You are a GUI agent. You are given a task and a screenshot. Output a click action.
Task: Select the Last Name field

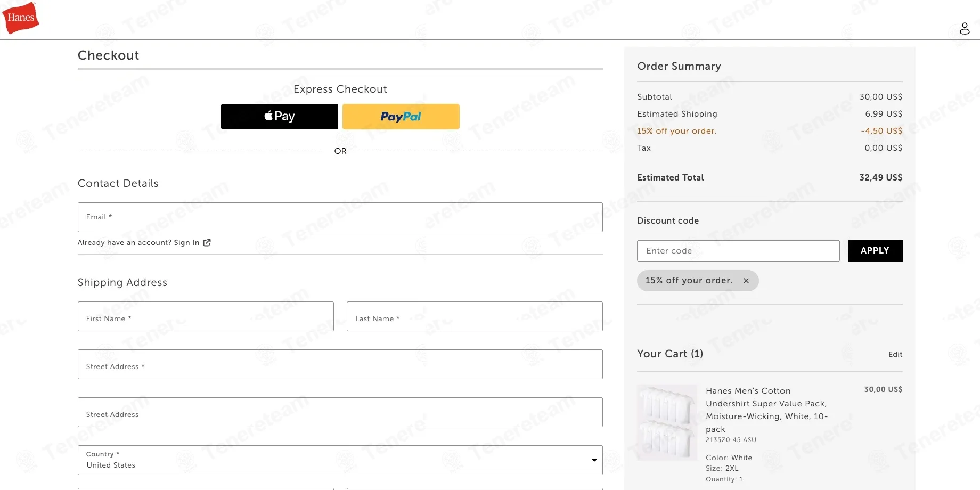[475, 316]
